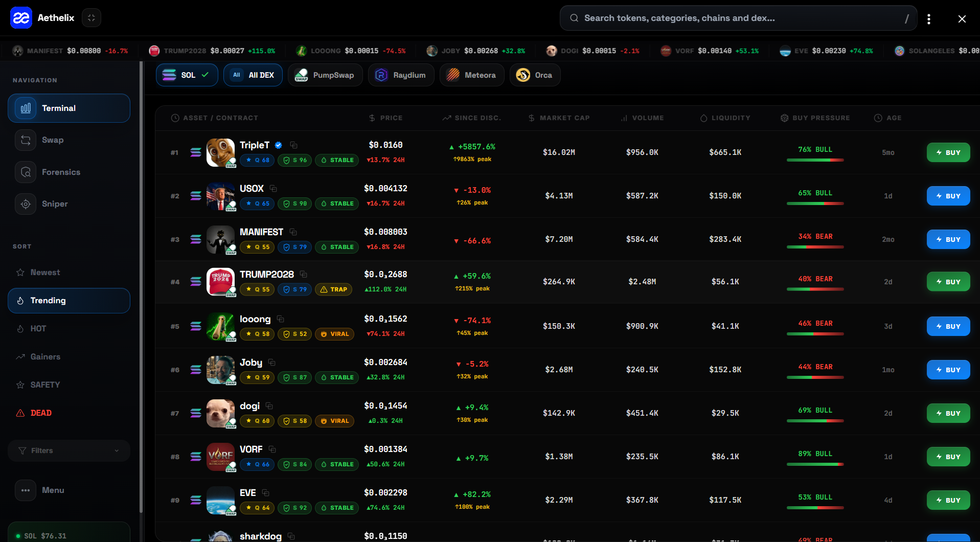This screenshot has width=980, height=542.
Task: Click the Terminal chart icon
Action: [x=26, y=108]
